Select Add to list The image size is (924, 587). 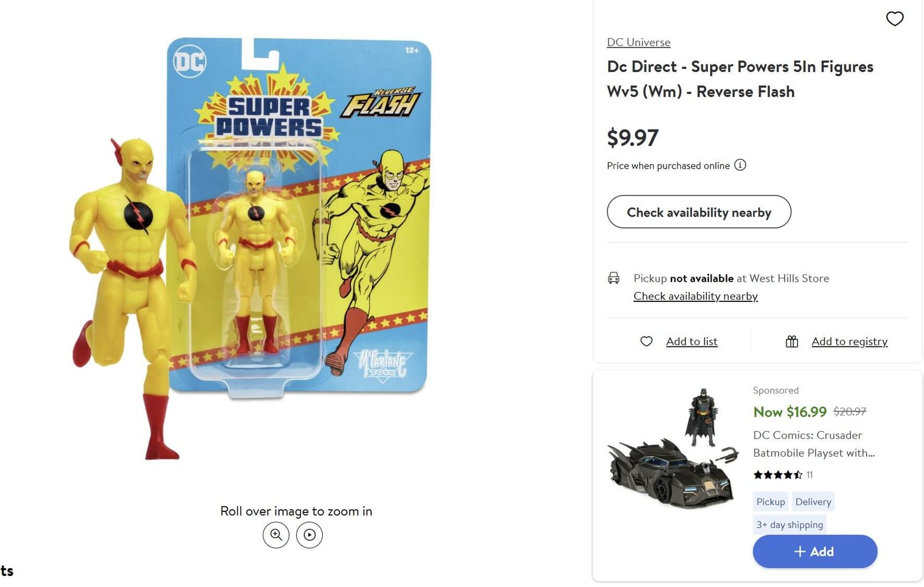(x=692, y=341)
